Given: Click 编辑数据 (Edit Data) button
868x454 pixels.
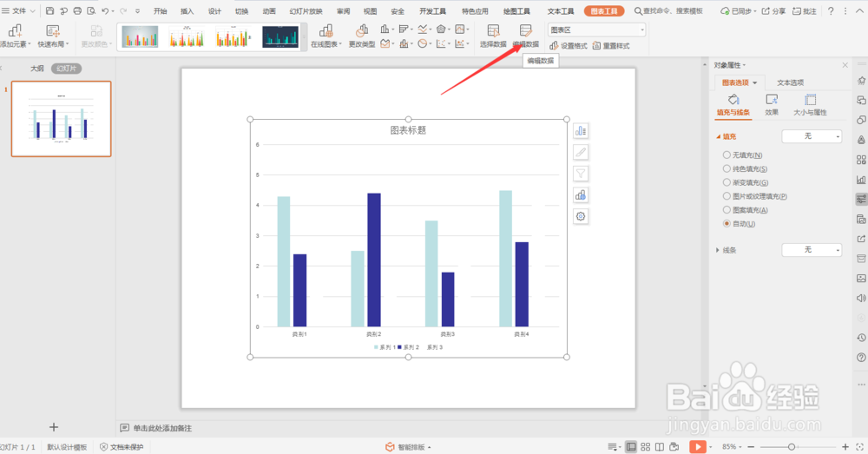Looking at the screenshot, I should point(525,36).
